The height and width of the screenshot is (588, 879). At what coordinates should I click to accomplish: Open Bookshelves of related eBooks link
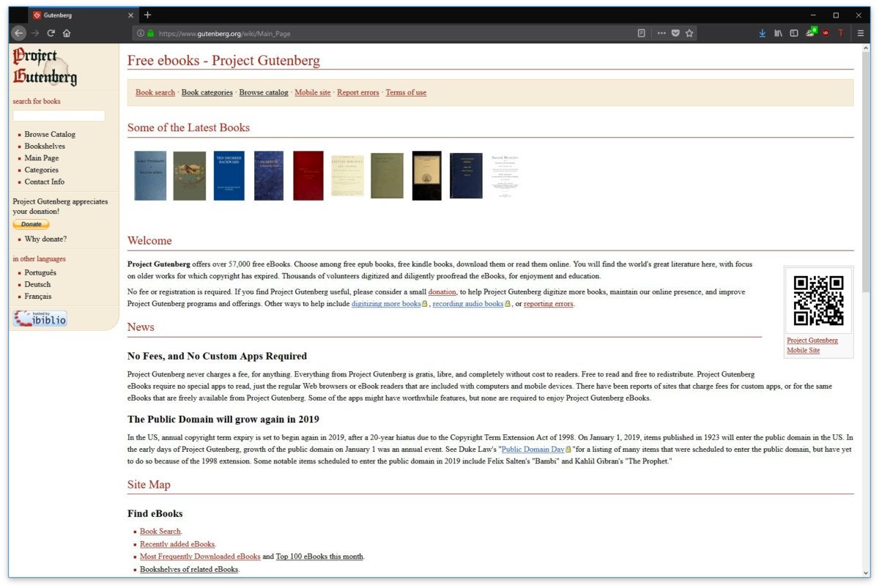click(x=189, y=569)
